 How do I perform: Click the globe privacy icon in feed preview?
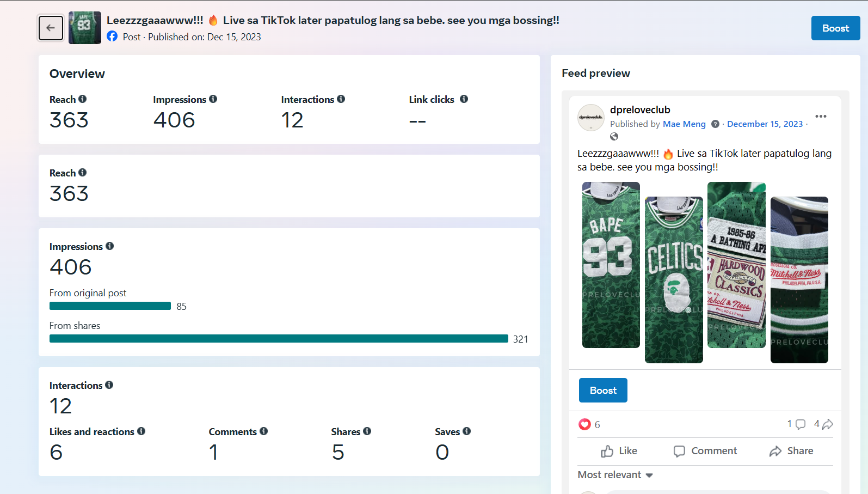tap(614, 137)
